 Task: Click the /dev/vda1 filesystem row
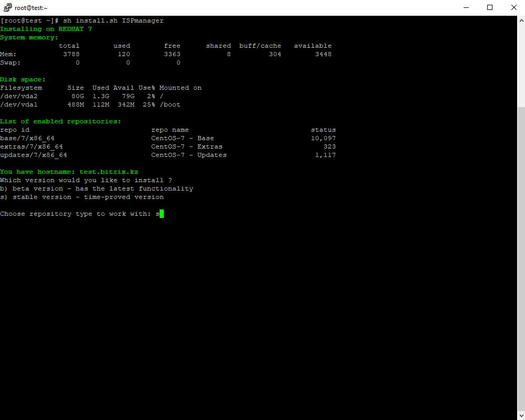point(90,104)
